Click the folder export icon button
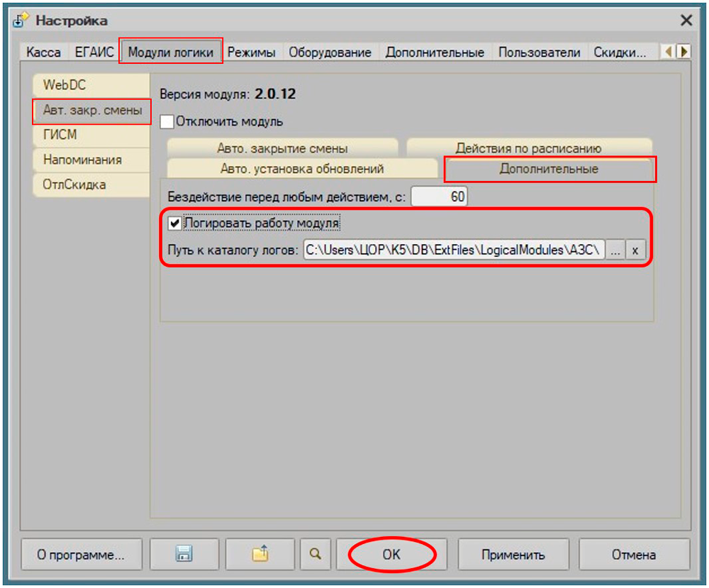 tap(259, 555)
